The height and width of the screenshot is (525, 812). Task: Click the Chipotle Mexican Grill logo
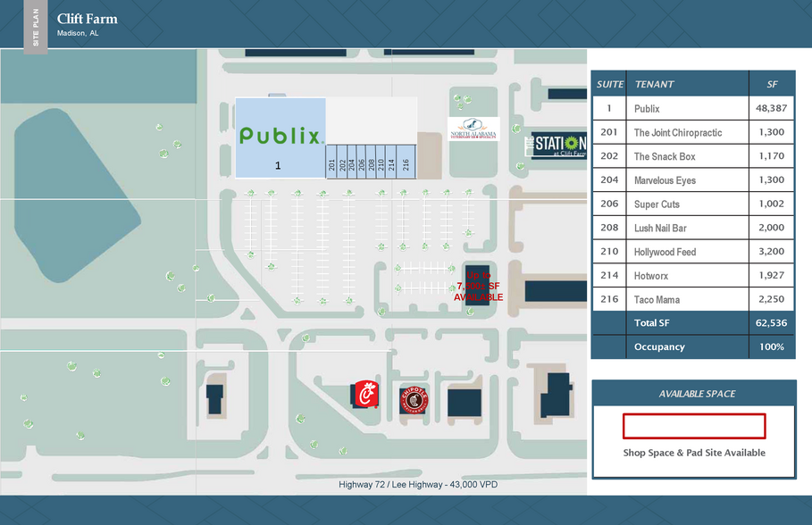[414, 400]
